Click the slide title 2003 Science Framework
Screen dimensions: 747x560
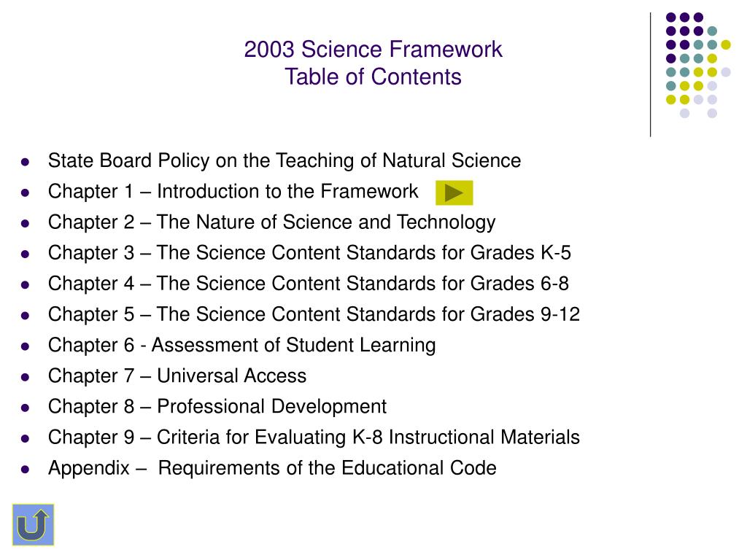click(x=373, y=50)
